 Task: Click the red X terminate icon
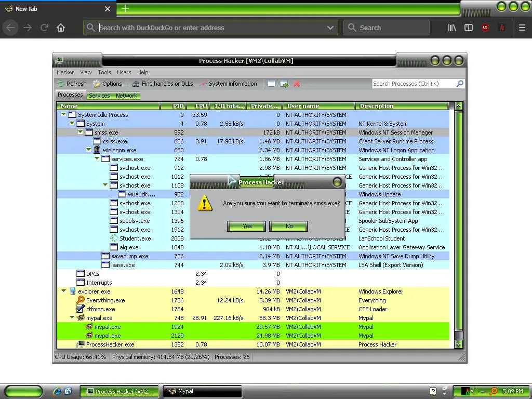coord(297,84)
